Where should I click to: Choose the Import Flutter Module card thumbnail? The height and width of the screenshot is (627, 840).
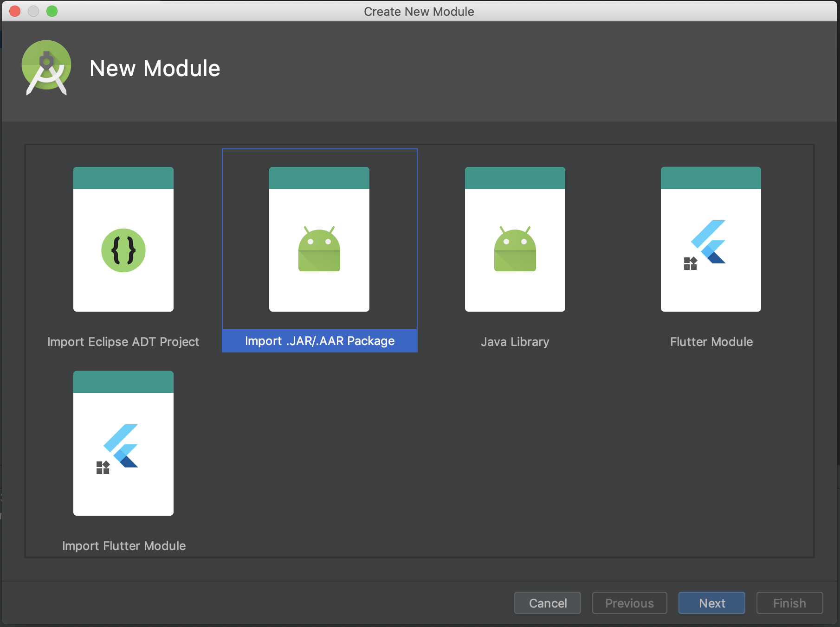pos(123,443)
